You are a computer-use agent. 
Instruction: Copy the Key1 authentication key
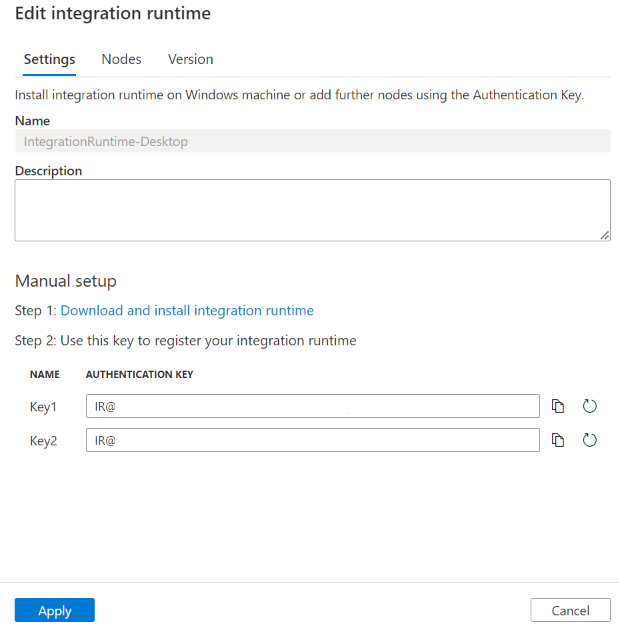click(x=559, y=406)
